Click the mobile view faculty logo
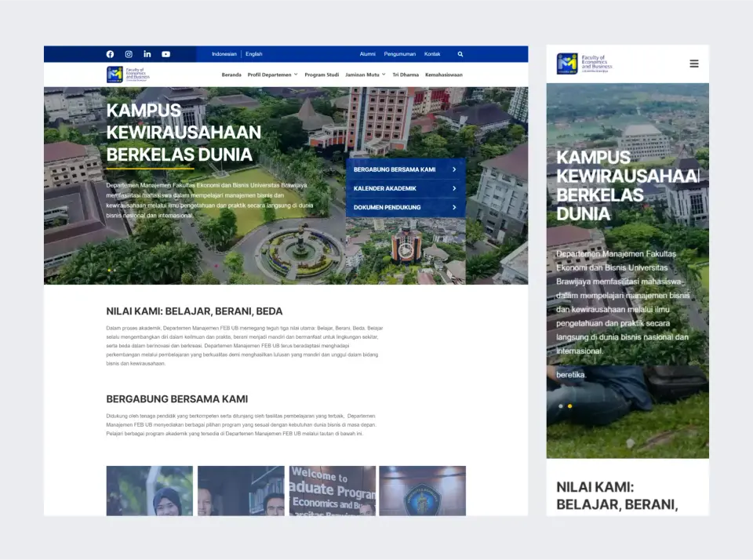This screenshot has width=753, height=560. point(584,64)
